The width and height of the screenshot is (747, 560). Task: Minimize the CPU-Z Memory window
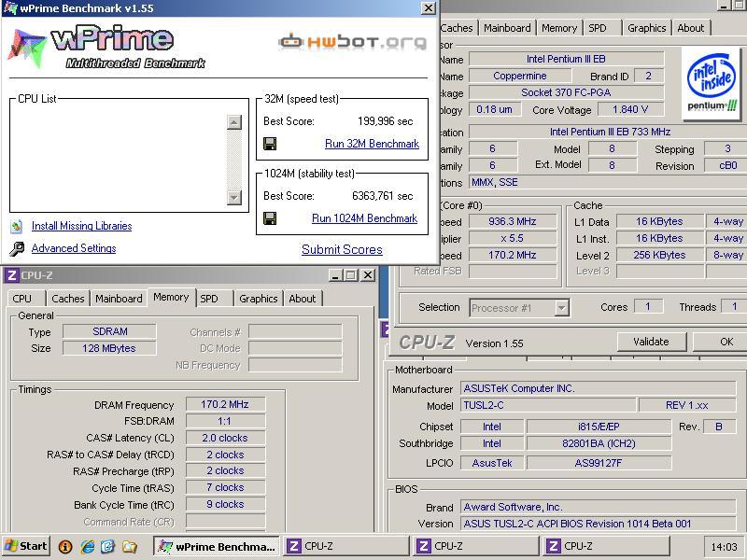[335, 275]
